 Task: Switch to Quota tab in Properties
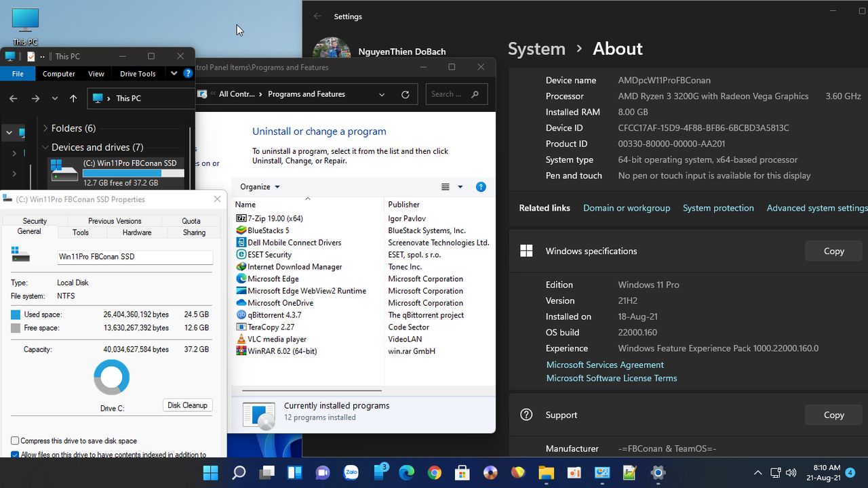(x=191, y=221)
